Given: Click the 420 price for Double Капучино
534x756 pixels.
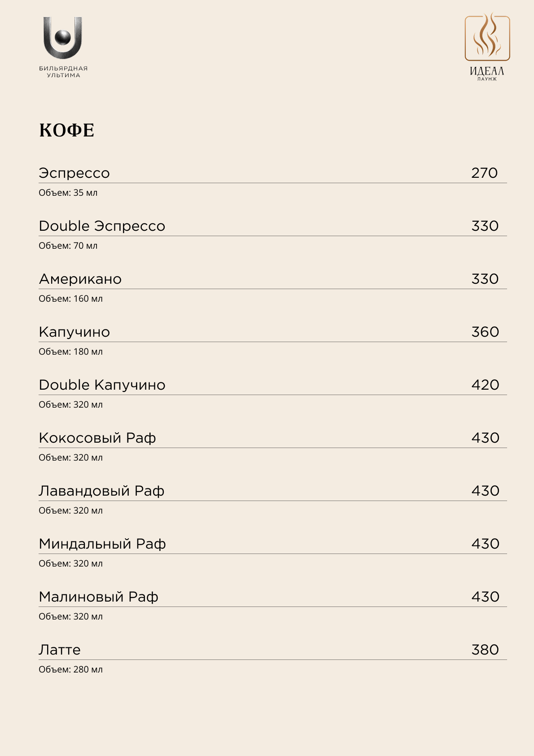Looking at the screenshot, I should pyautogui.click(x=485, y=385).
